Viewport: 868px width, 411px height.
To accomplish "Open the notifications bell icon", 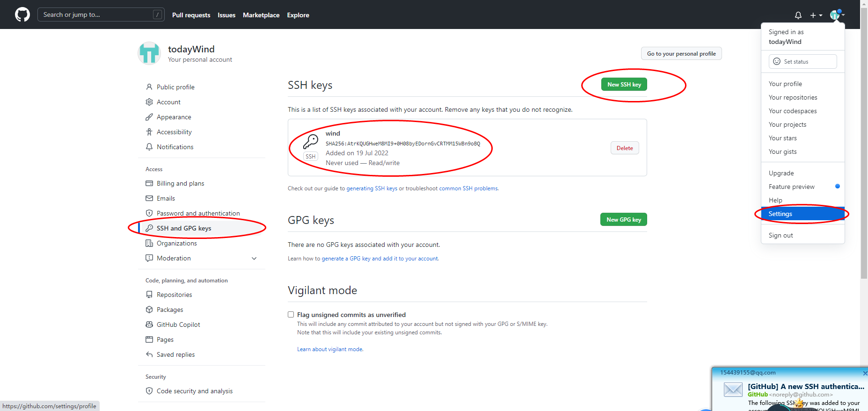I will tap(798, 15).
